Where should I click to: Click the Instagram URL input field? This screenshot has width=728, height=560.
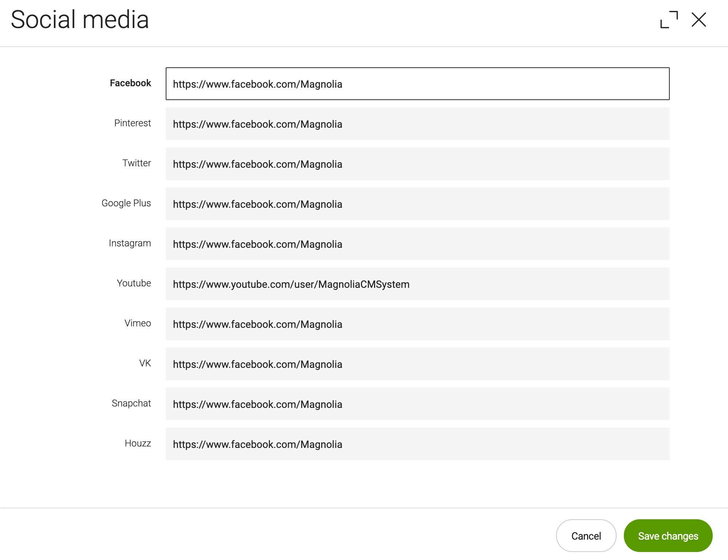pos(417,243)
